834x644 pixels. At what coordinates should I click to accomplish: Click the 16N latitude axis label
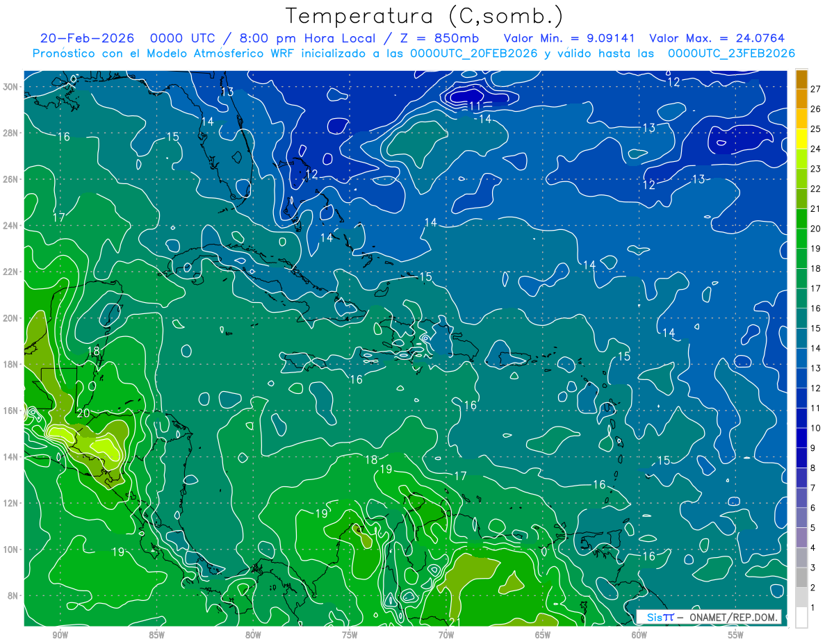(11, 411)
